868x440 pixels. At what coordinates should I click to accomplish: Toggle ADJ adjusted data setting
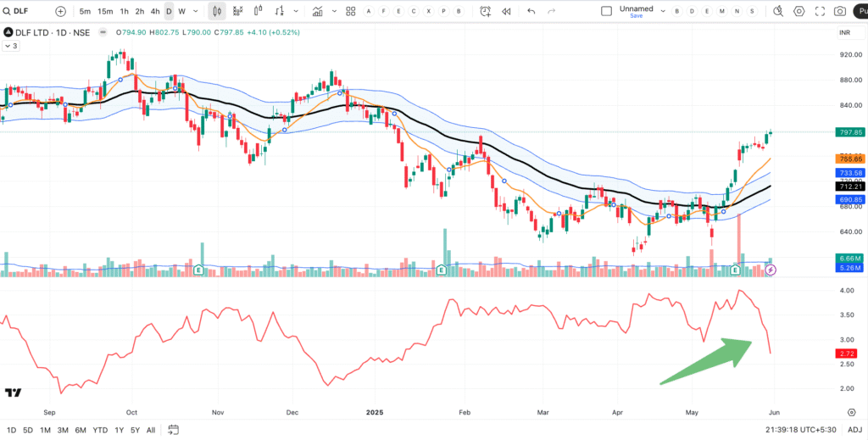coord(854,430)
